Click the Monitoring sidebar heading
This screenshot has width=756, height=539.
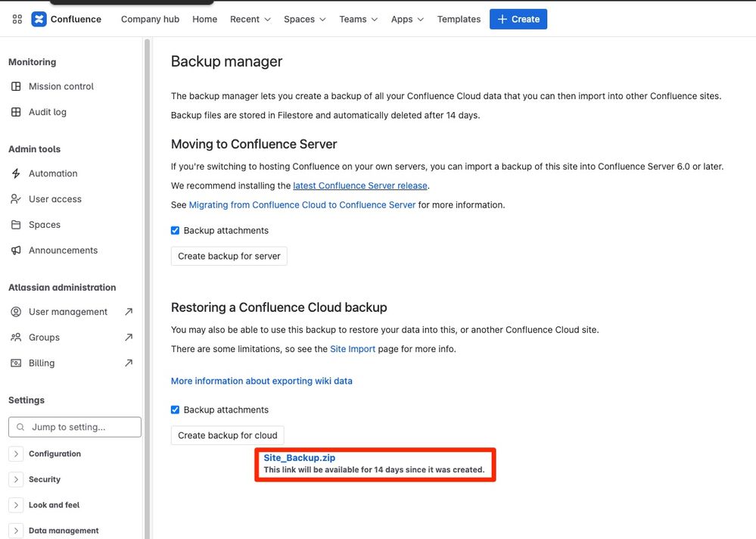tap(33, 62)
